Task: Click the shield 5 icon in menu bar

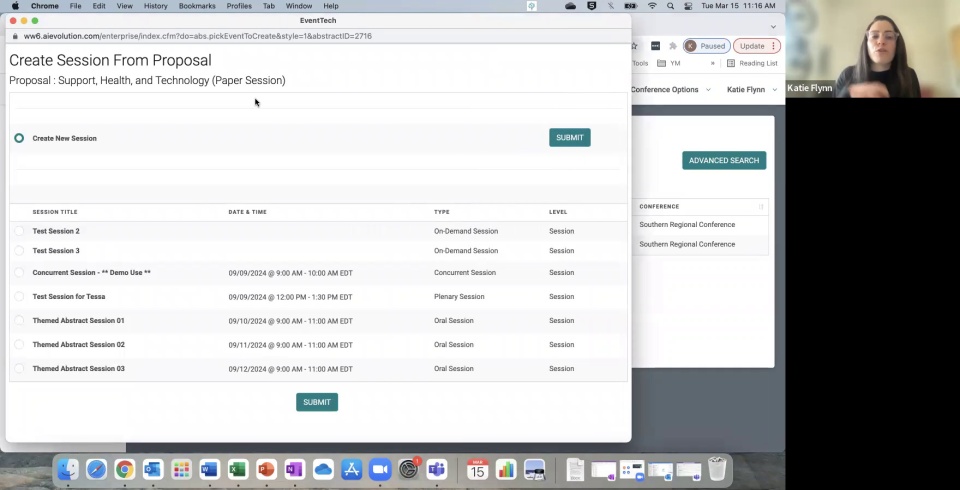Action: pyautogui.click(x=591, y=6)
